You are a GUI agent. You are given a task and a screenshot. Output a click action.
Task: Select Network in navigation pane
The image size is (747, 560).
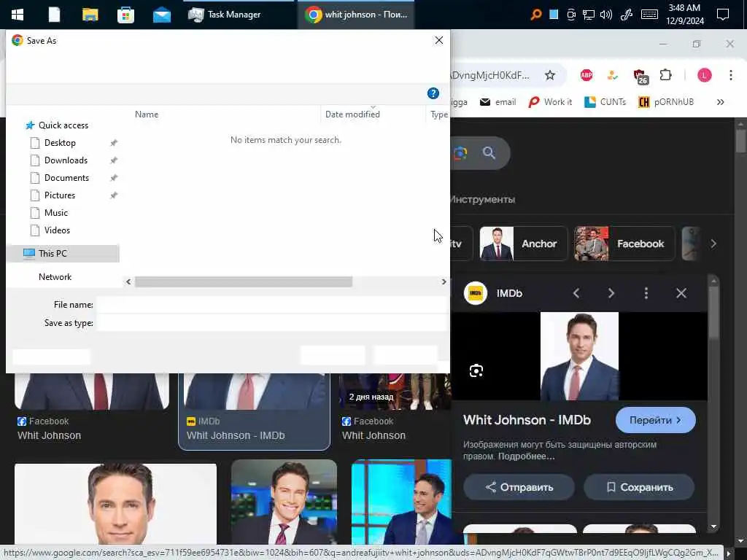pos(55,277)
